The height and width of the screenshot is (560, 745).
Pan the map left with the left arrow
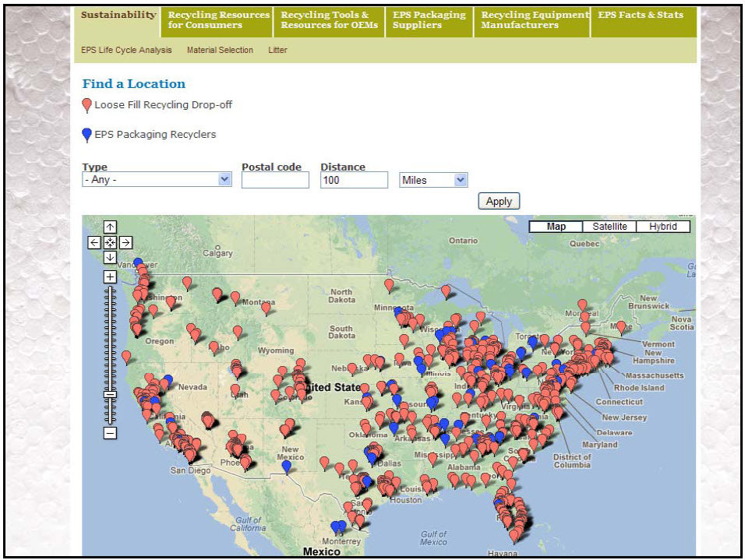[94, 243]
